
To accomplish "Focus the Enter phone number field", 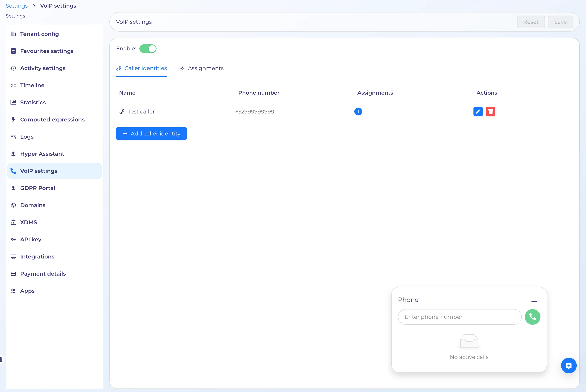I will click(459, 317).
